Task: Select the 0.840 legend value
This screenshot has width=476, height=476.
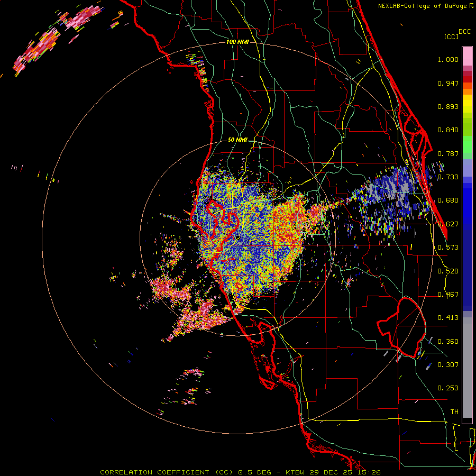Action: point(448,130)
